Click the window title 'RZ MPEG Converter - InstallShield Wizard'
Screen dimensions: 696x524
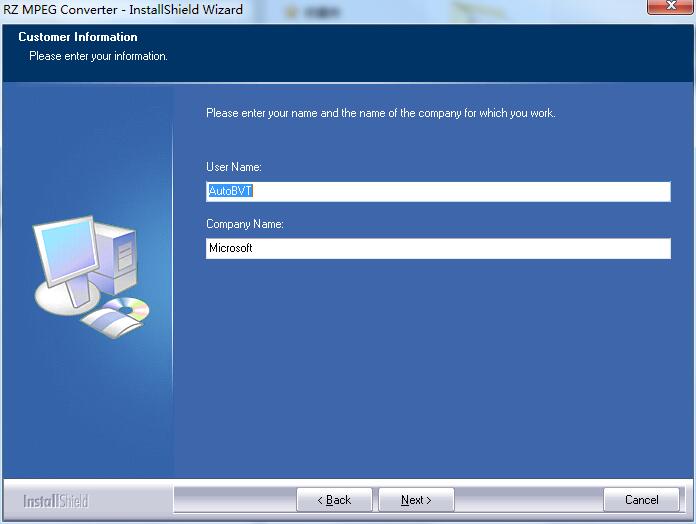pyautogui.click(x=123, y=9)
